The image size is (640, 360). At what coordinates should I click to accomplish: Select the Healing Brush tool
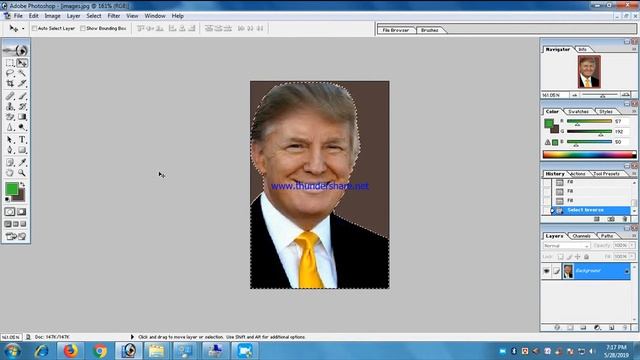pyautogui.click(x=10, y=96)
